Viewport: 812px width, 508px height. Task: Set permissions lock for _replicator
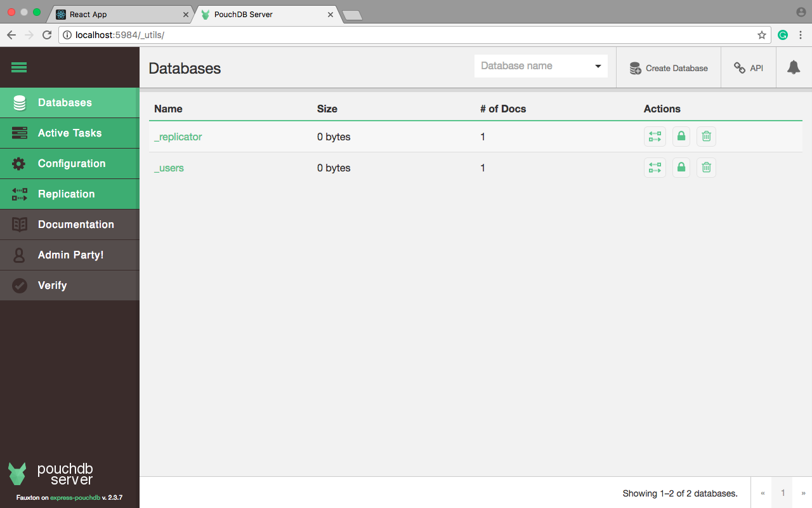681,137
